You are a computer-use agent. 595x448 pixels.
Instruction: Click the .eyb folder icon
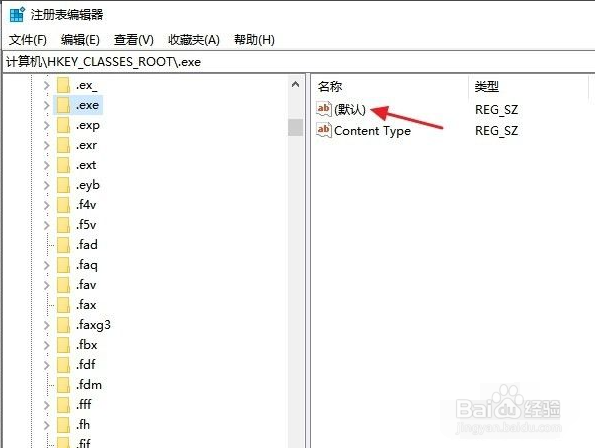(63, 185)
